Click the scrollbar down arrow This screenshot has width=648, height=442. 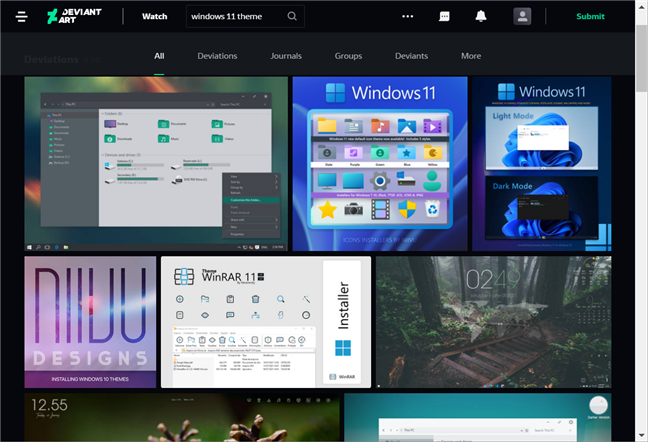pos(641,435)
